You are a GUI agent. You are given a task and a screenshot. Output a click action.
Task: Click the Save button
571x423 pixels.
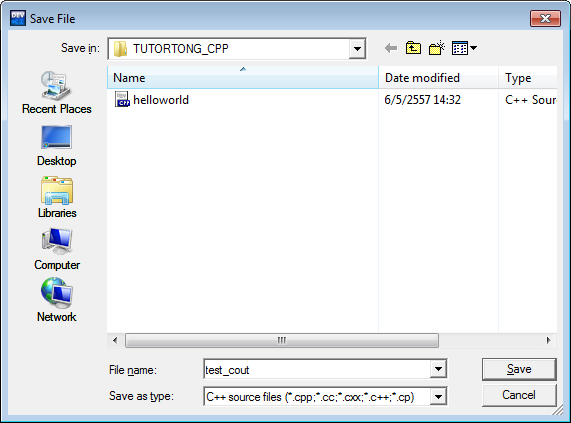pos(519,369)
